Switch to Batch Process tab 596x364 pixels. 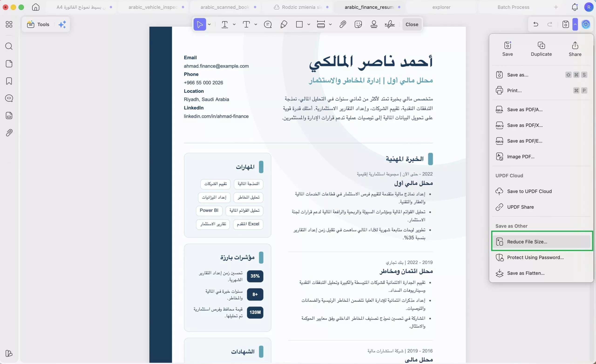(513, 7)
